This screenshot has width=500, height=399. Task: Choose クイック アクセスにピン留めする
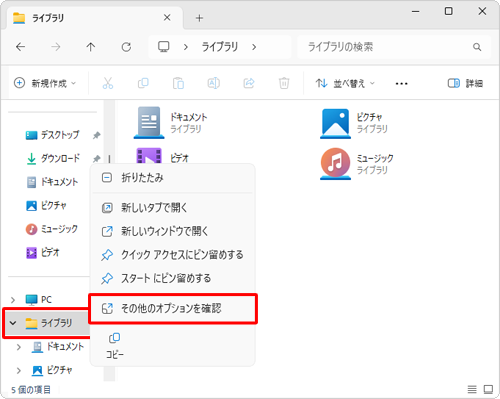pos(173,255)
